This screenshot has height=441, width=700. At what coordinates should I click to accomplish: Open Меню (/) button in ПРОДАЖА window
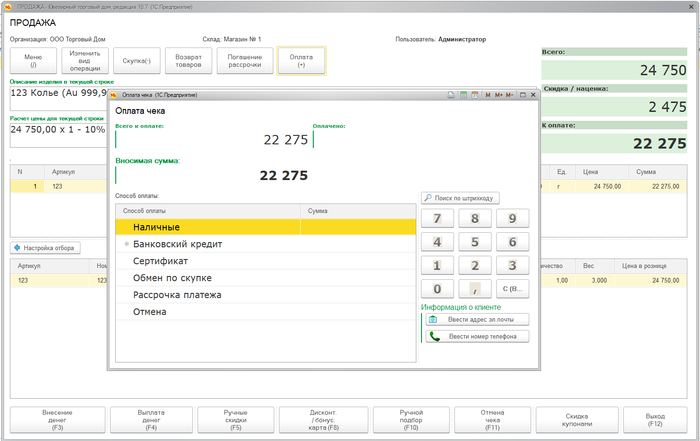33,61
